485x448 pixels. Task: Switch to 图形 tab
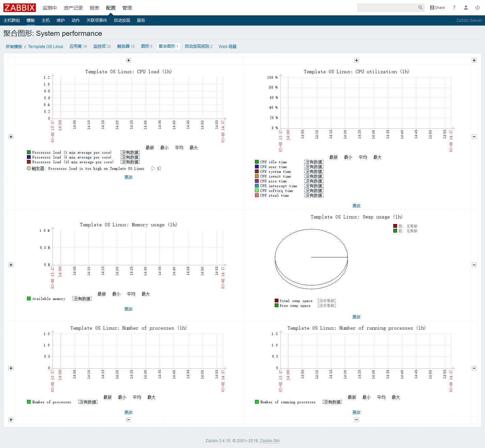click(x=145, y=46)
